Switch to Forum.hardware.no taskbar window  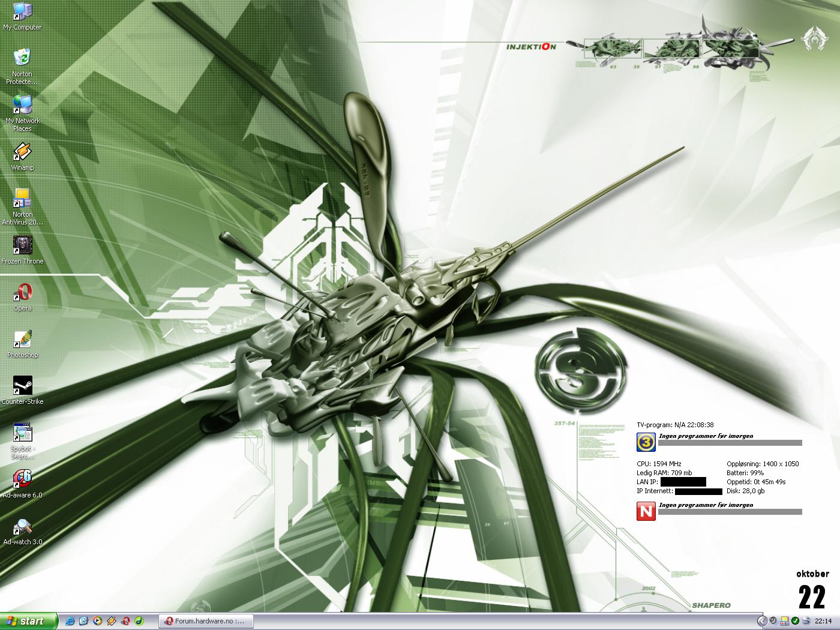pos(206,621)
